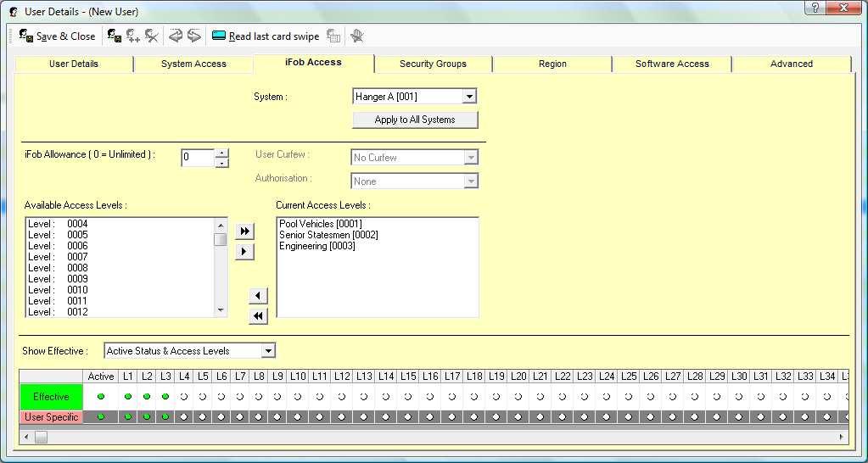Click the previous user arrow icon
Image resolution: width=868 pixels, height=463 pixels.
click(x=176, y=36)
